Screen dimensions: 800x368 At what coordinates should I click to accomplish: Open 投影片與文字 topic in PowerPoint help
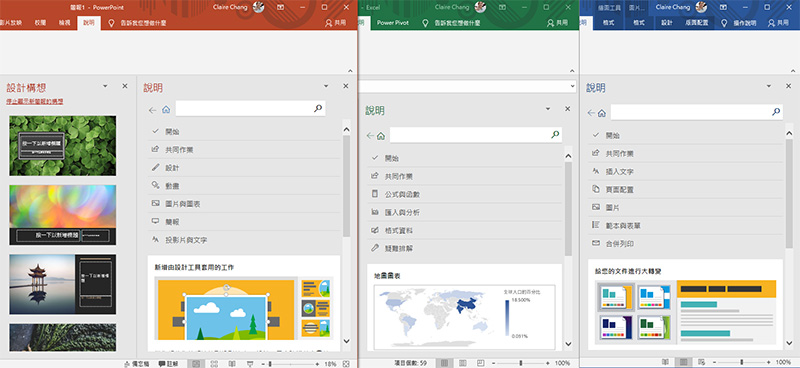point(244,240)
